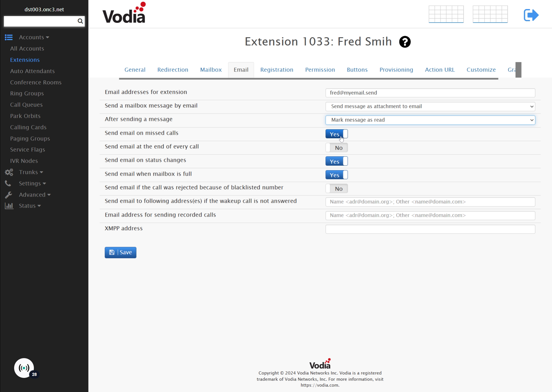Click Email address for extension field

point(430,92)
